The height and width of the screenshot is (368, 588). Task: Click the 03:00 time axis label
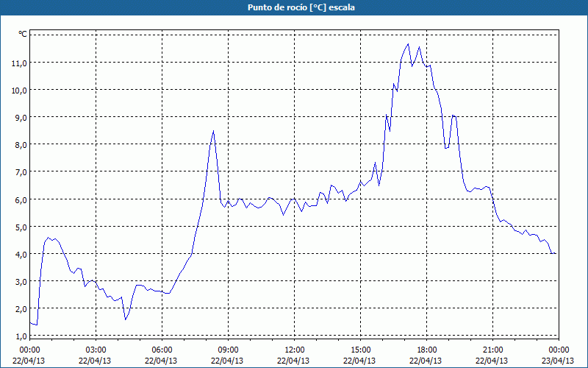pos(96,350)
